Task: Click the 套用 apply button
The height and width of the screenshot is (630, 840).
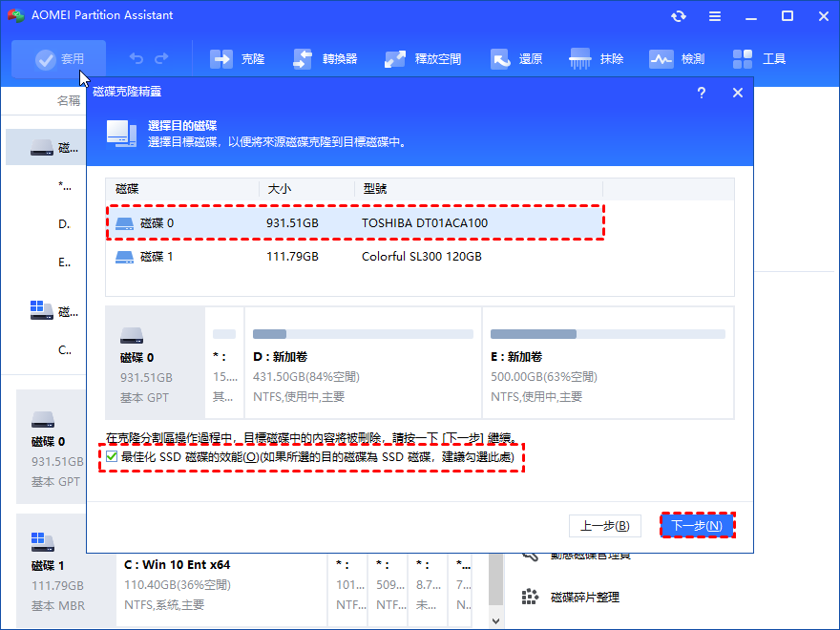Action: click(59, 59)
